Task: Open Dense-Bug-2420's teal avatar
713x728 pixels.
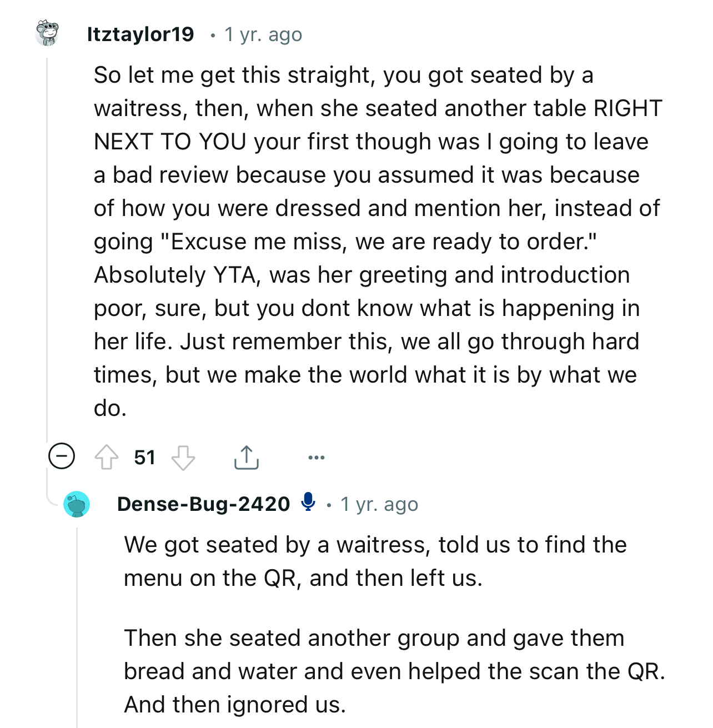Action: click(x=77, y=504)
